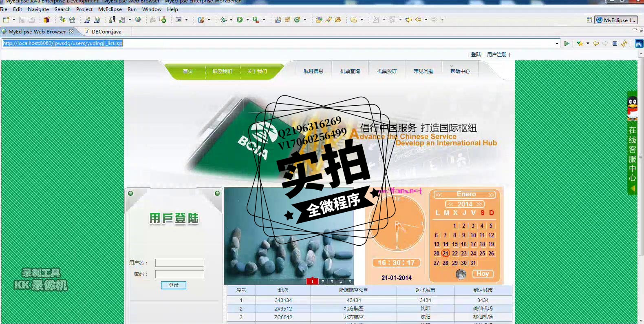
Task: Minimize the editor view panel
Action: [634, 30]
